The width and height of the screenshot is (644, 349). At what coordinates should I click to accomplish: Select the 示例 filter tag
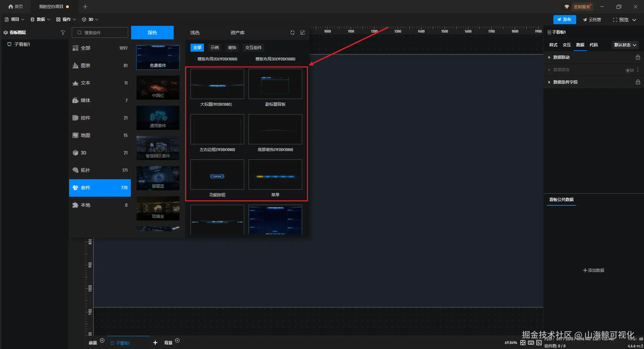(x=215, y=48)
